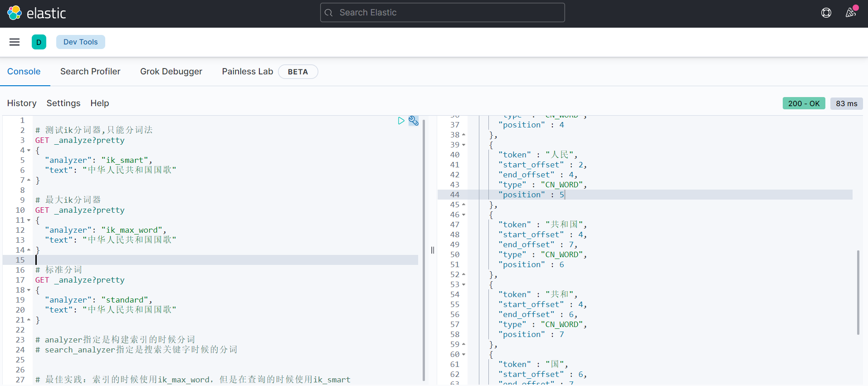The image size is (868, 386).
Task: Run request with the play icon
Action: (x=401, y=121)
